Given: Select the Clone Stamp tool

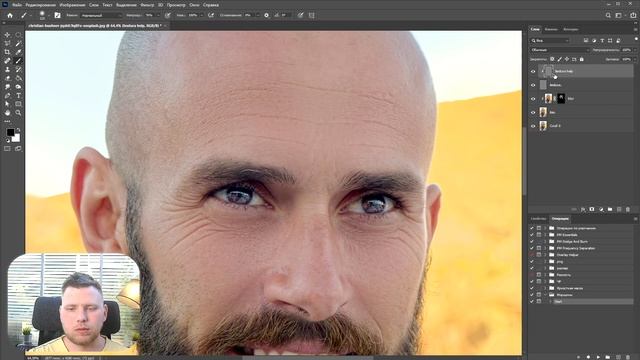Looking at the screenshot, I should pos(7,70).
